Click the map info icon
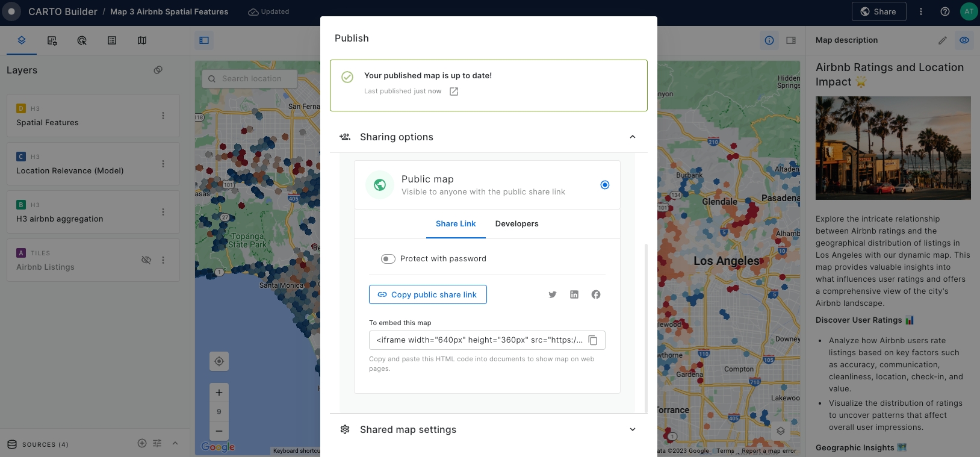 [x=769, y=40]
